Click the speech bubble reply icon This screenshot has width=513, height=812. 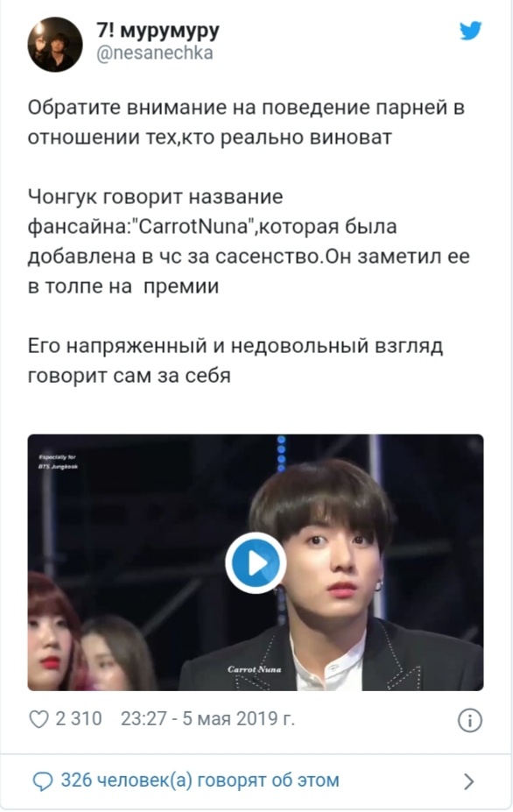42,781
